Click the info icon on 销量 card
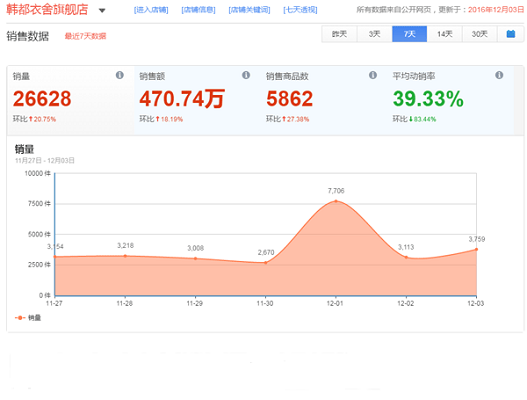Viewport: 527px width, 400px height. pos(120,75)
